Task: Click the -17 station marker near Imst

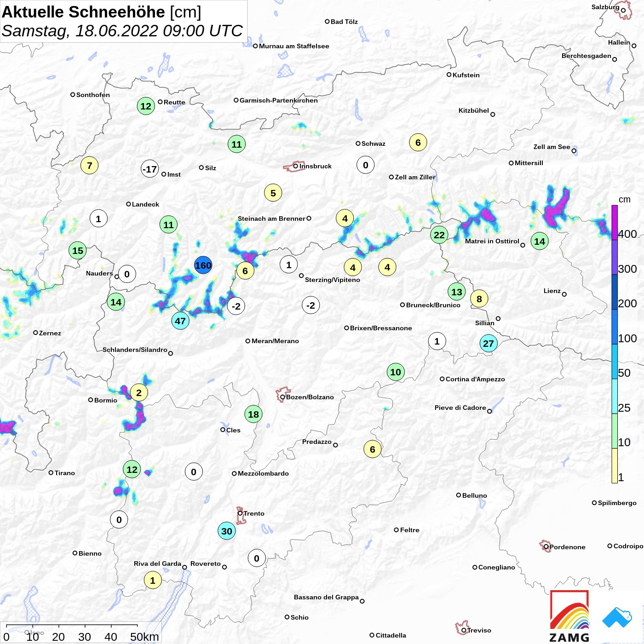Action: coord(150,169)
